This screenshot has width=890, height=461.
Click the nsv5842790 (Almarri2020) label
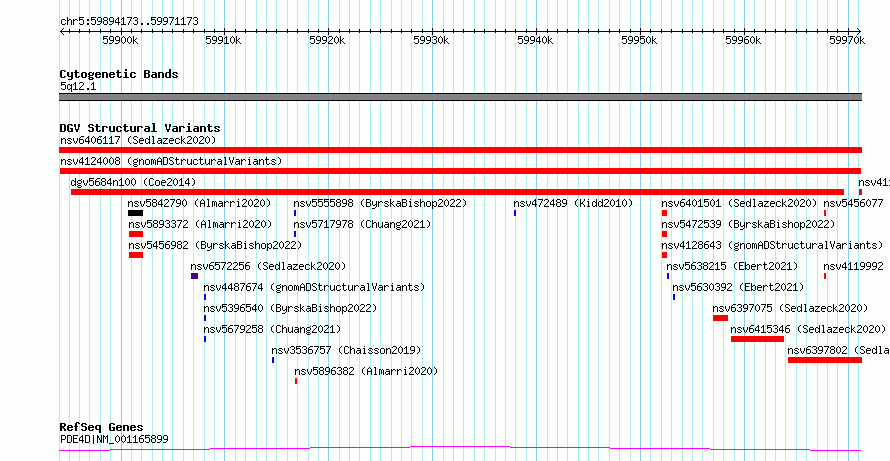[199, 203]
